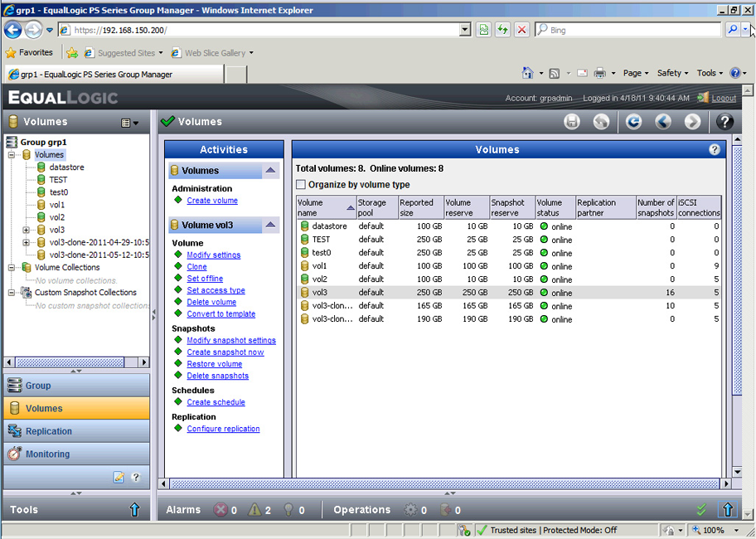
Task: Click the IE Feeds icon
Action: click(x=555, y=73)
